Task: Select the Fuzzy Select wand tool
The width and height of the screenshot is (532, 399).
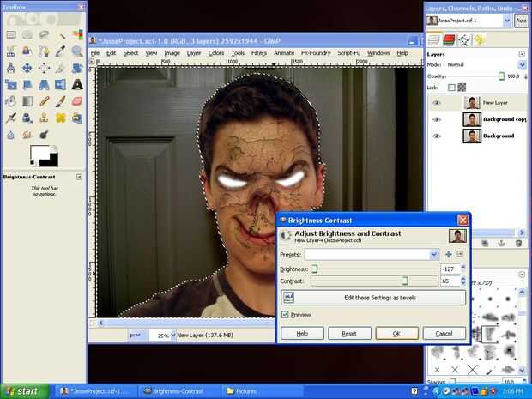Action: pyautogui.click(x=61, y=34)
